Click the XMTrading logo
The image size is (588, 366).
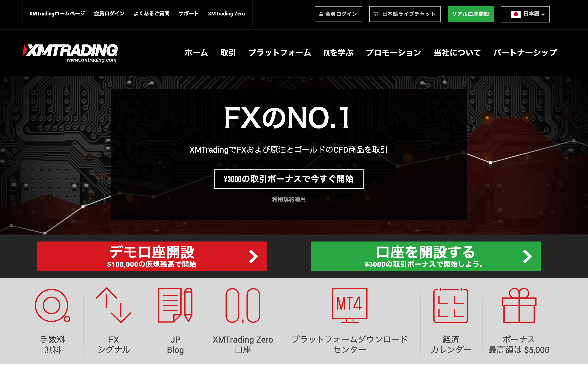pyautogui.click(x=70, y=53)
